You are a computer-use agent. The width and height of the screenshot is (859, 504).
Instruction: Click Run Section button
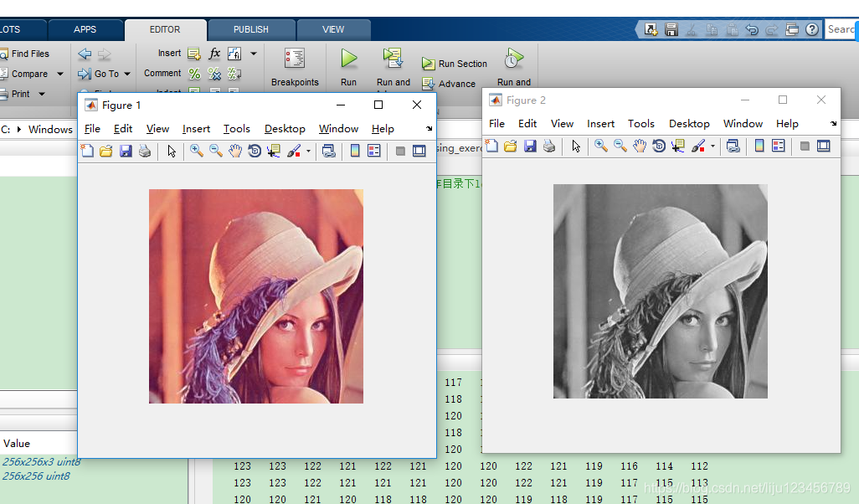(x=455, y=64)
